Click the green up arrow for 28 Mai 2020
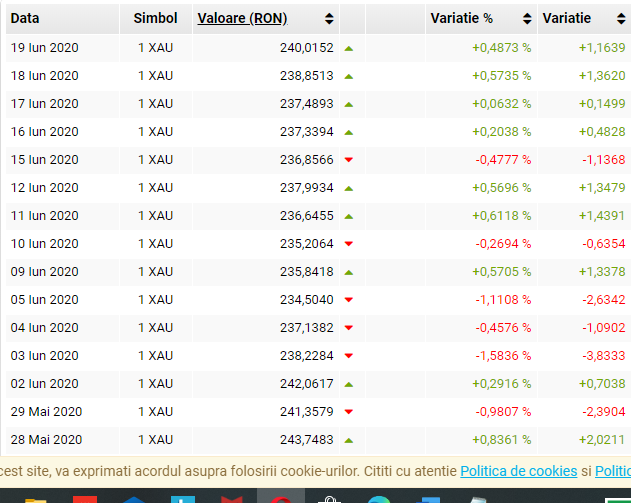 click(x=349, y=439)
